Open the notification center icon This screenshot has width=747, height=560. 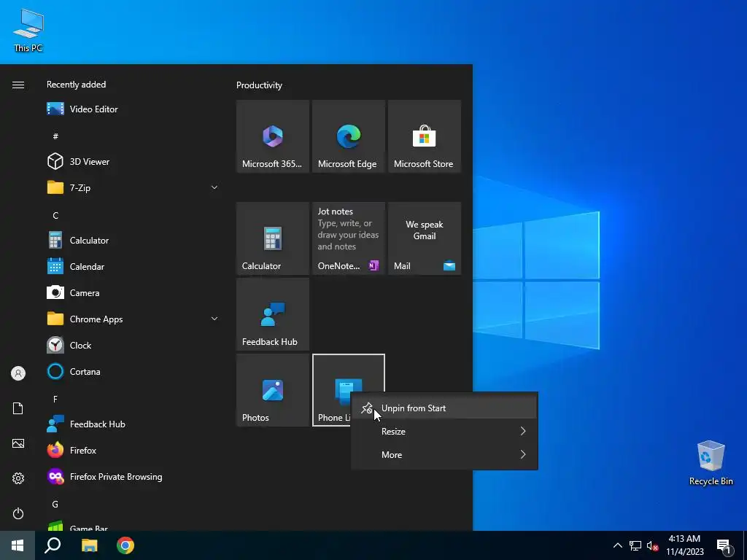pos(724,545)
